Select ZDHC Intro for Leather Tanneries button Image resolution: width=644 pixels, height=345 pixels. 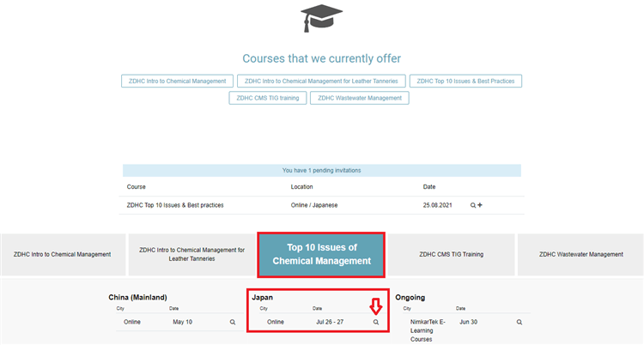(321, 81)
